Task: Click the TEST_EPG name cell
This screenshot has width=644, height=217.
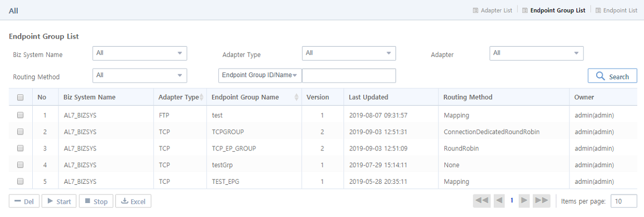Action: 226,182
